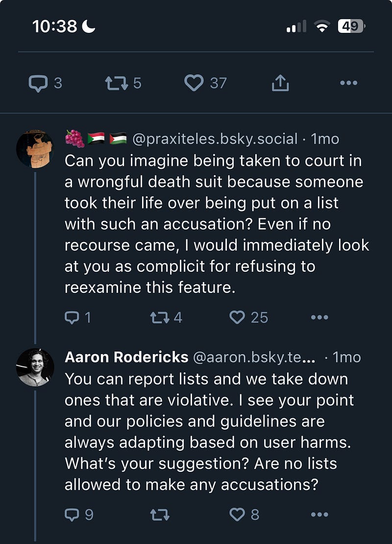The width and height of the screenshot is (392, 544).
Task: Reply to the praxiteles post
Action: tap(72, 317)
